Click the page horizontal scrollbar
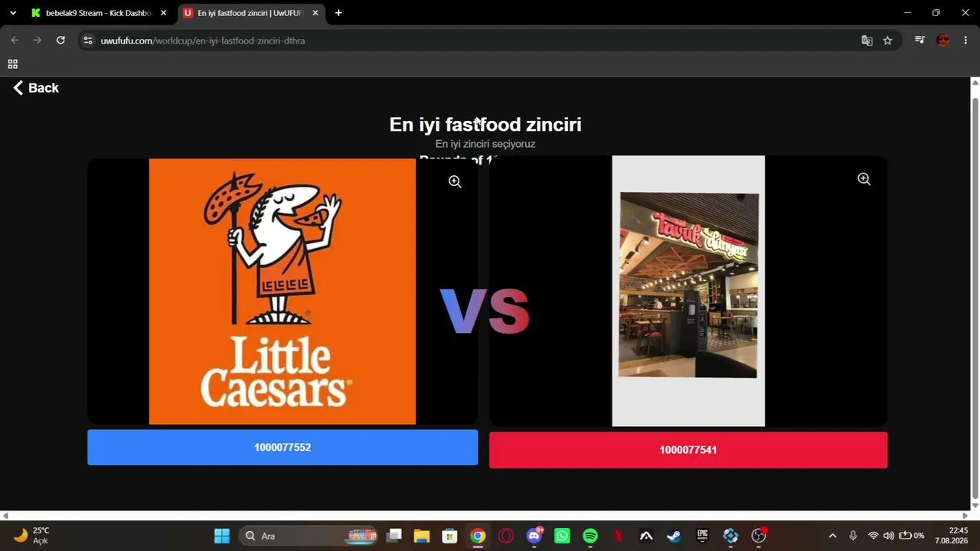The height and width of the screenshot is (551, 980). click(485, 516)
